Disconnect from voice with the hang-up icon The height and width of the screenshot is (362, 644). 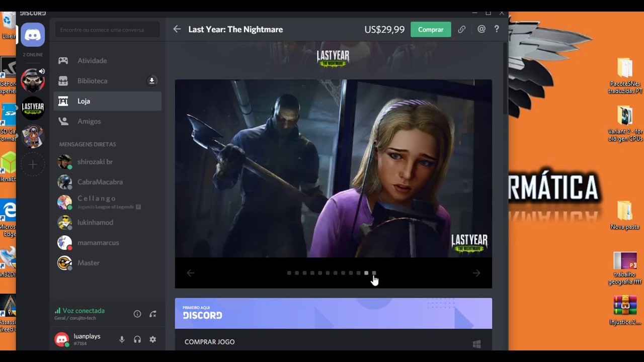click(x=153, y=314)
